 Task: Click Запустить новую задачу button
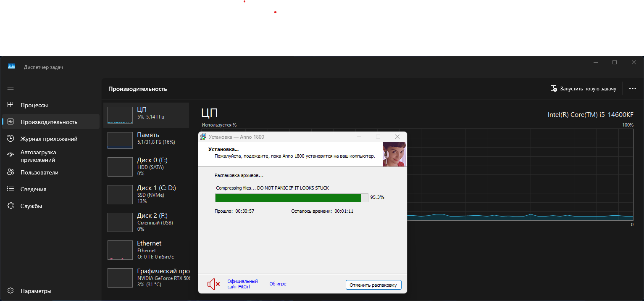coord(583,89)
